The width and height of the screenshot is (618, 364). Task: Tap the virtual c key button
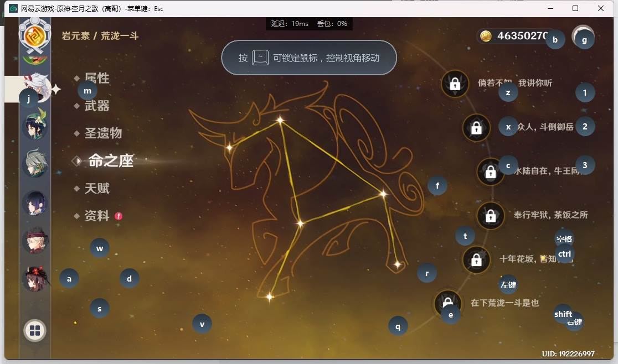point(508,165)
